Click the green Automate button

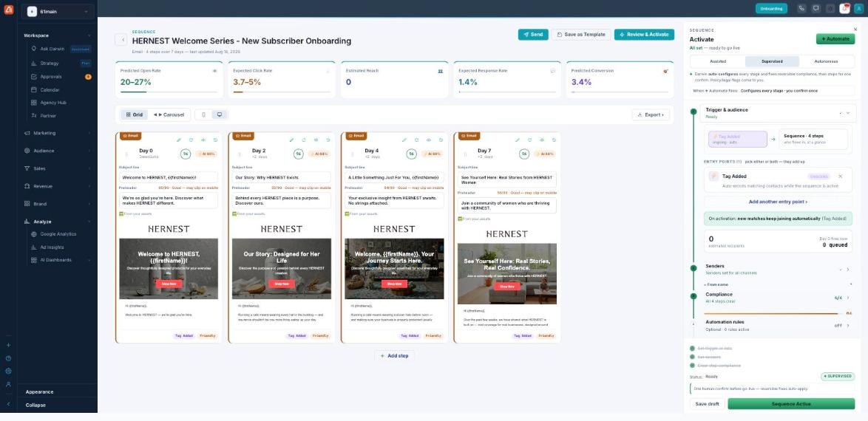point(835,38)
